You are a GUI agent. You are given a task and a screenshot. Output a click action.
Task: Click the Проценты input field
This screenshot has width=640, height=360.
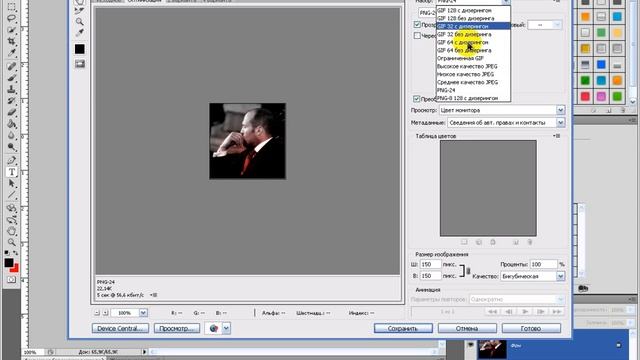click(543, 264)
